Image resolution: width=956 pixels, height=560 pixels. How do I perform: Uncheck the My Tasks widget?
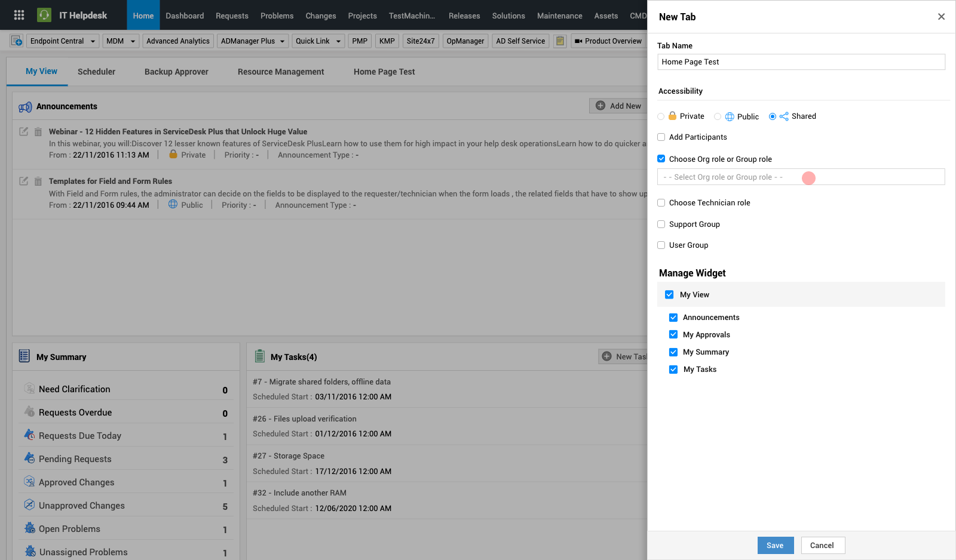pyautogui.click(x=673, y=369)
